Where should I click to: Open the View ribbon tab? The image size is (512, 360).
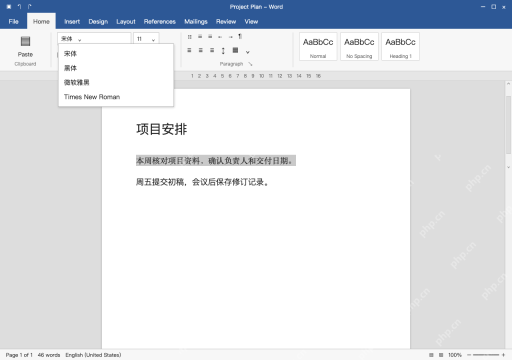pyautogui.click(x=251, y=22)
